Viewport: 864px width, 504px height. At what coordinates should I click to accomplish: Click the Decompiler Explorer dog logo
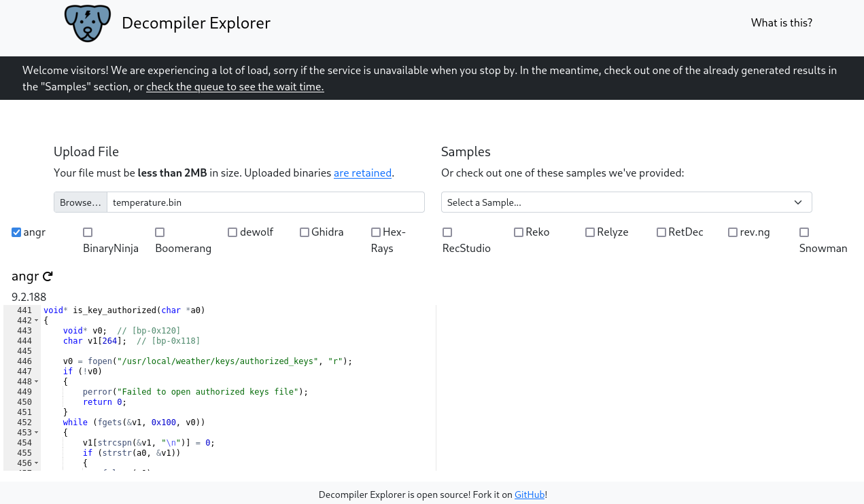87,23
